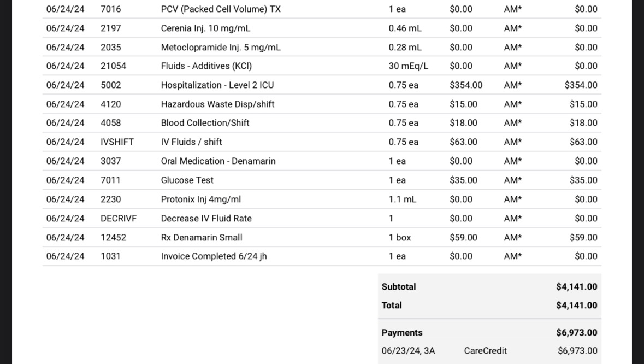Click the Invoice Completed 6/24 jh entry
644x364 pixels.
[x=214, y=256]
